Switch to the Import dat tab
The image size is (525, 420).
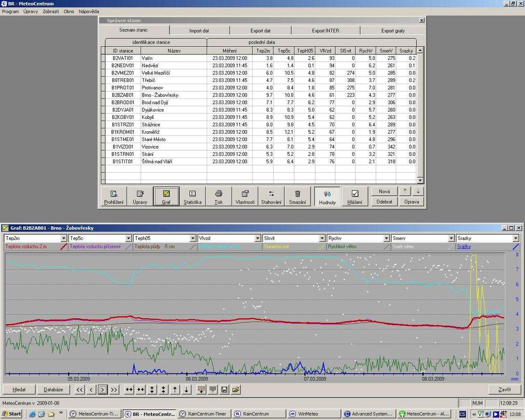coord(199,30)
